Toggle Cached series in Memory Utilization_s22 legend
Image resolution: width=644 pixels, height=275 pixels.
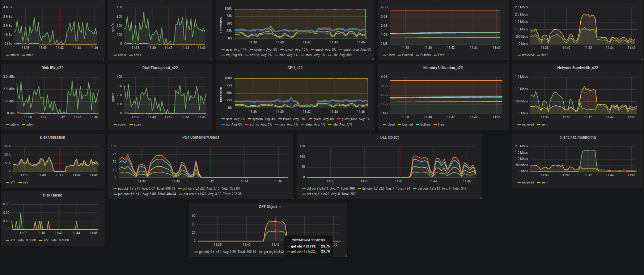coord(407,124)
